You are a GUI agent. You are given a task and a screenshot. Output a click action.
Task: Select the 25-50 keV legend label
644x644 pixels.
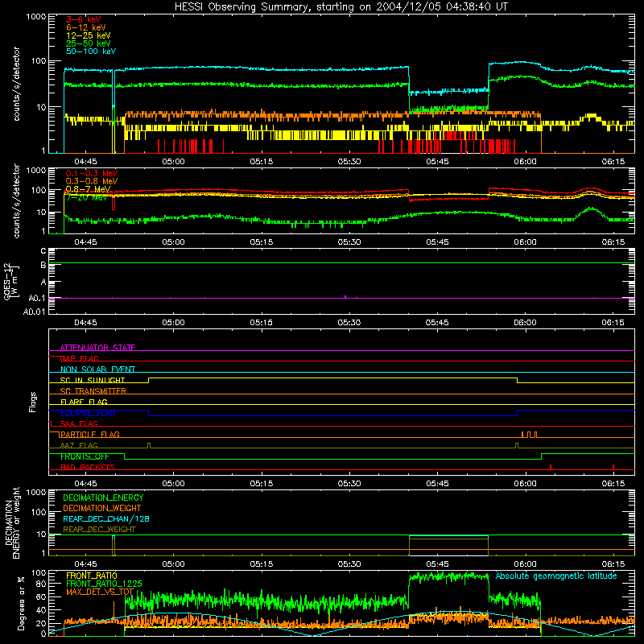pyautogui.click(x=89, y=43)
